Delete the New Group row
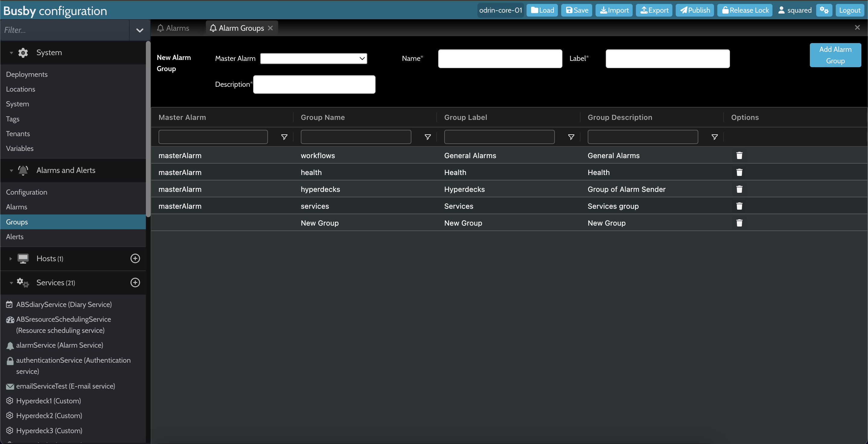Viewport: 868px width, 444px height. click(739, 223)
